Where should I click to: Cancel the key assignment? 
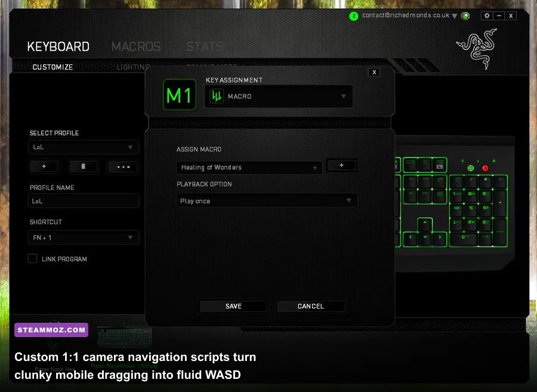pyautogui.click(x=311, y=306)
